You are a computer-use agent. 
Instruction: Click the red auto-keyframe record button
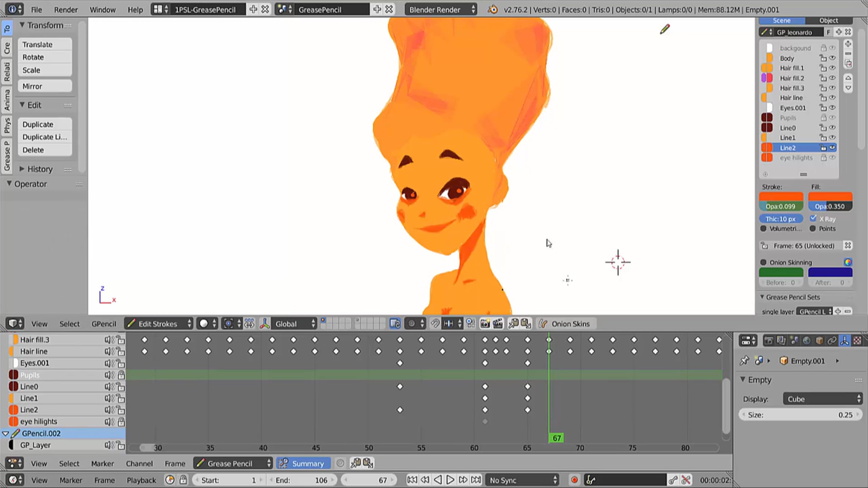pos(574,480)
